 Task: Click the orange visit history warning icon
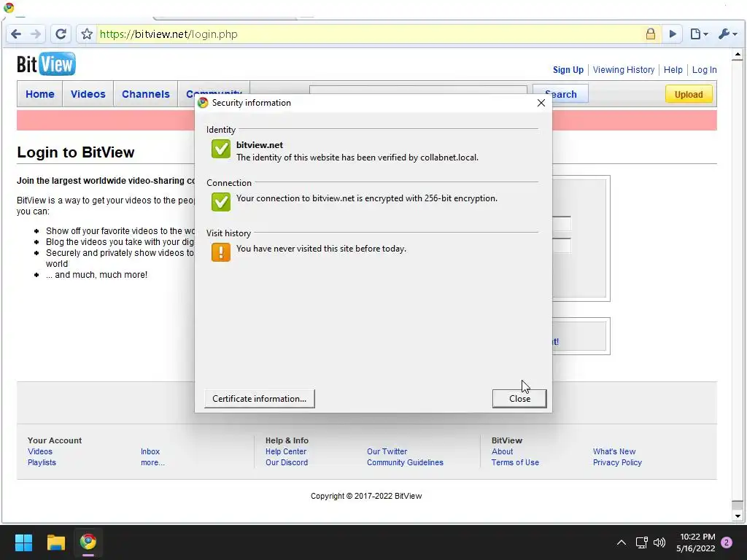[220, 252]
